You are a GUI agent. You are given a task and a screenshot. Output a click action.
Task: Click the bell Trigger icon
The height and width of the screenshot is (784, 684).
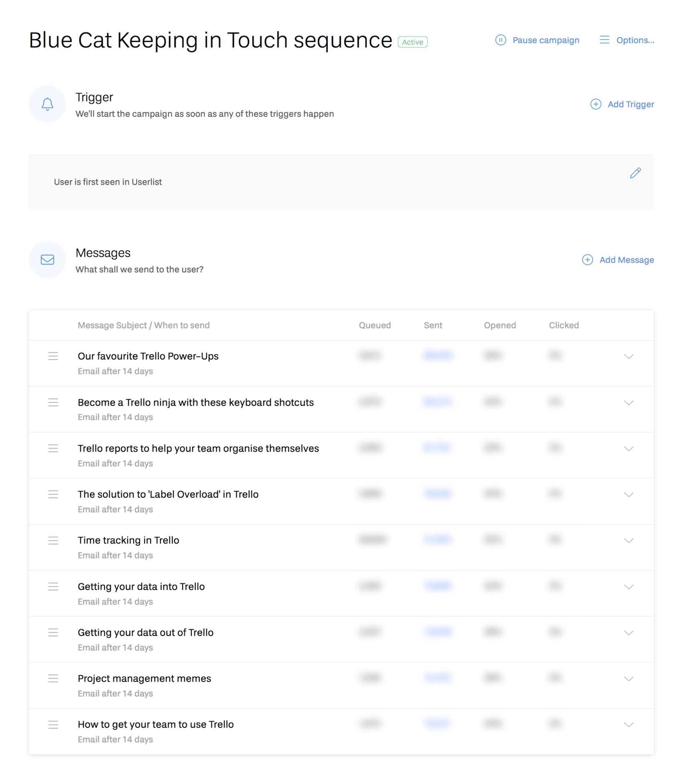click(x=47, y=104)
